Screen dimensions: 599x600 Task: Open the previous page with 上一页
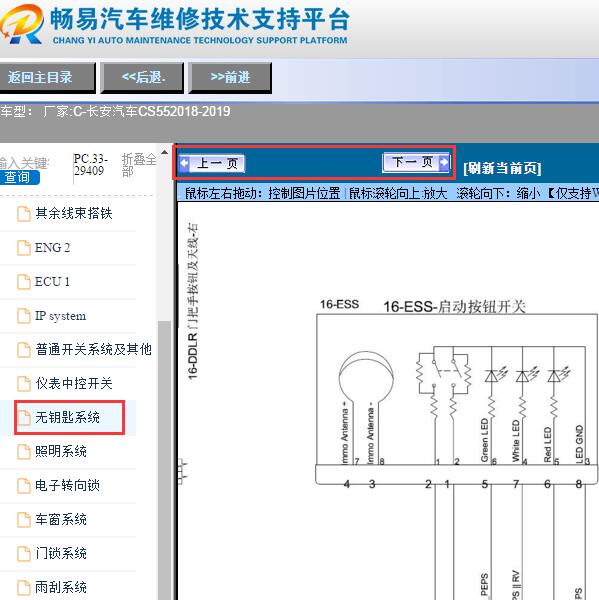pos(212,163)
